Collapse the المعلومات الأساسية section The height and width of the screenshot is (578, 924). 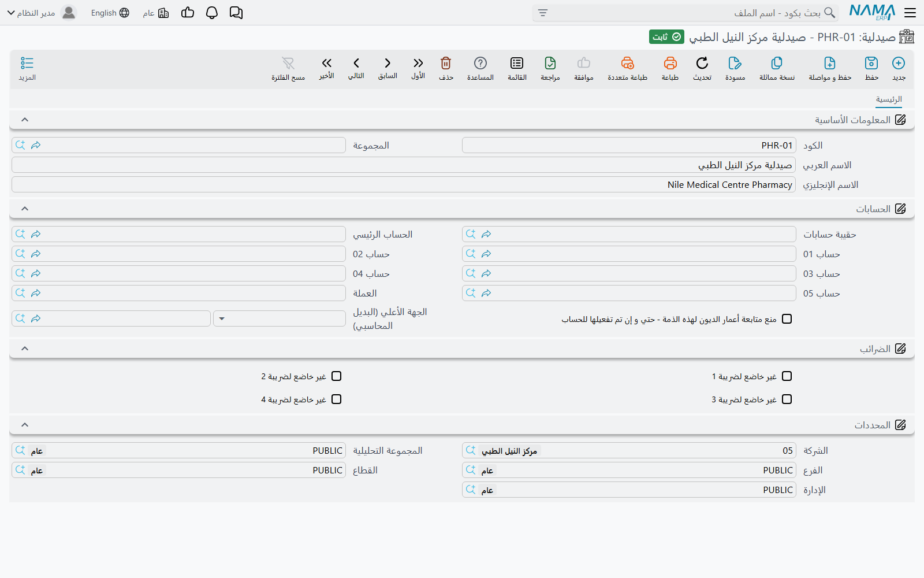pyautogui.click(x=25, y=120)
